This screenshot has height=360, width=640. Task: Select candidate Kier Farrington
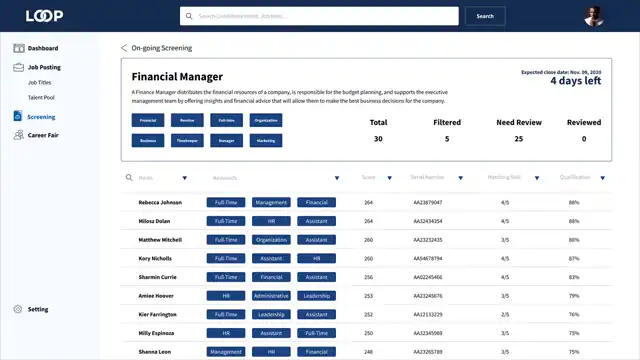[158, 315]
